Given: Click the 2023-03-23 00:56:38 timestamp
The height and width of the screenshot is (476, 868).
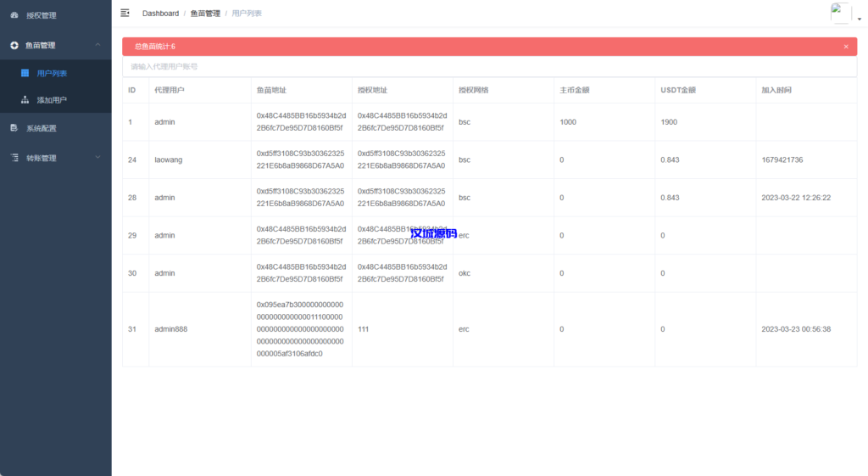Looking at the screenshot, I should [796, 329].
